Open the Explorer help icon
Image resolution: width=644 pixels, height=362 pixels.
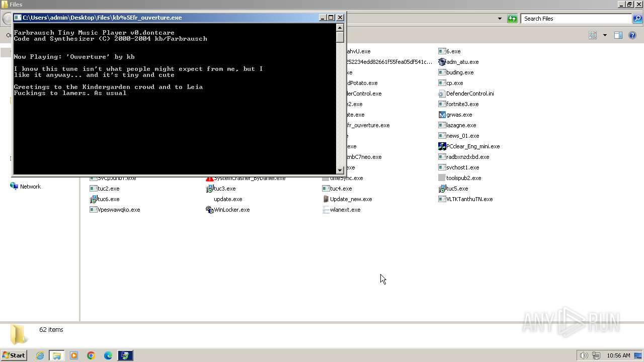tap(632, 35)
